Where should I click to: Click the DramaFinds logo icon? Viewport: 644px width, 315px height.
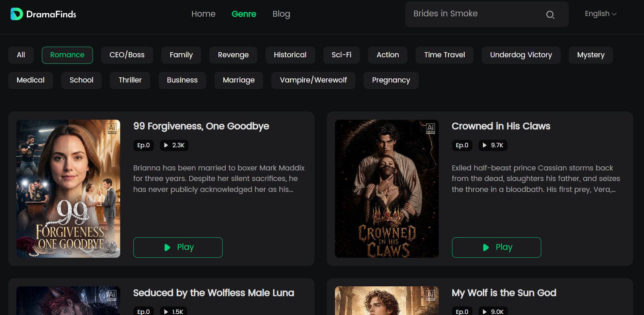click(x=17, y=14)
